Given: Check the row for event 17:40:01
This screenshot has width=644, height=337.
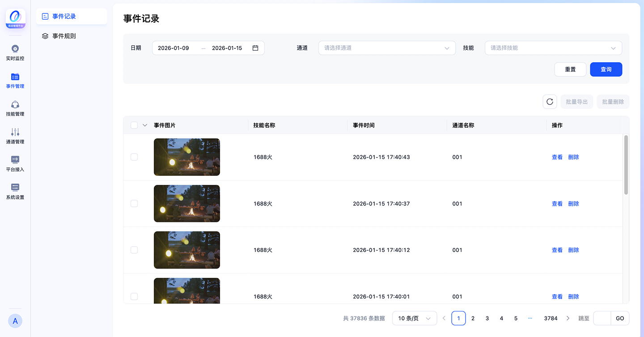Looking at the screenshot, I should point(134,297).
